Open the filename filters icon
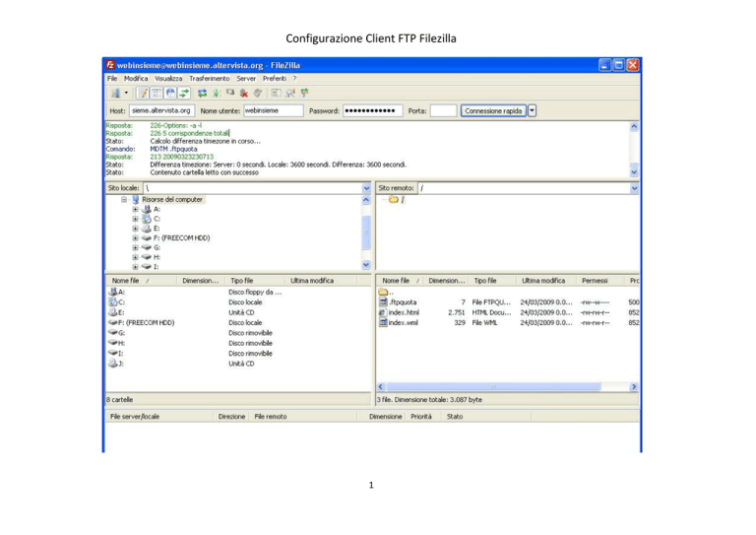This screenshot has height=535, width=756. pos(274,93)
